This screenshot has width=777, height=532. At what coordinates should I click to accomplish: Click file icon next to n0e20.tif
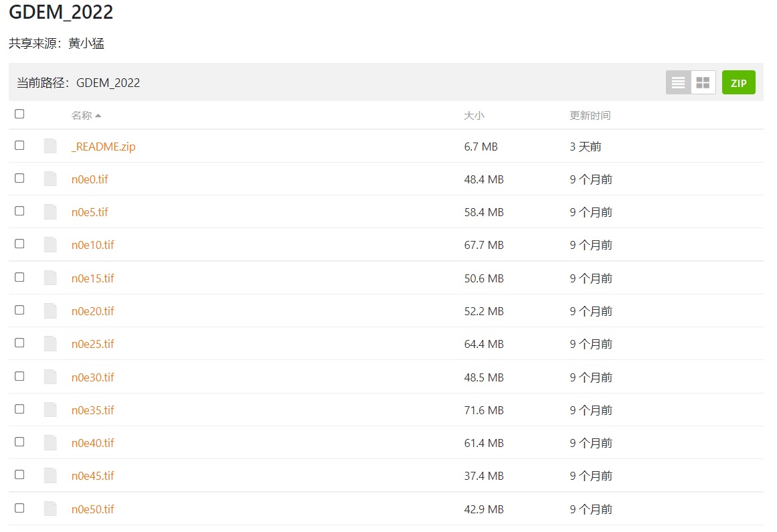pyautogui.click(x=50, y=311)
